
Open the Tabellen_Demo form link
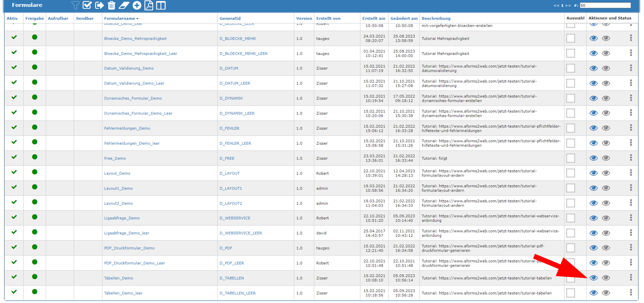[x=119, y=278]
